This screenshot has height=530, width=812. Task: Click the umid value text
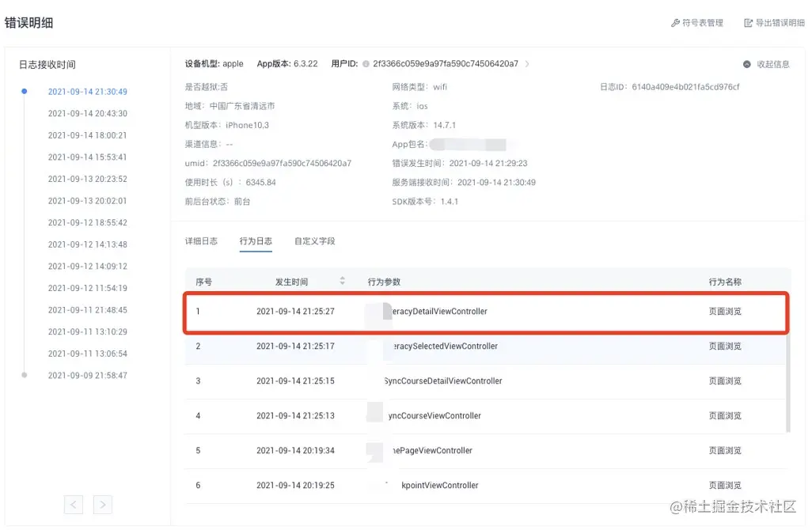click(x=283, y=163)
